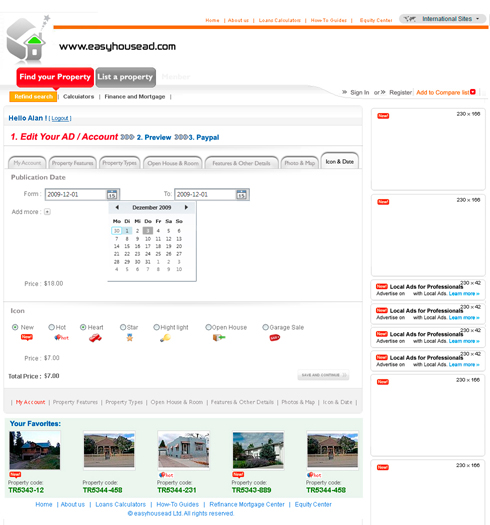Select the Hot radio button
Viewport: 490px width, 525px height.
click(x=51, y=327)
